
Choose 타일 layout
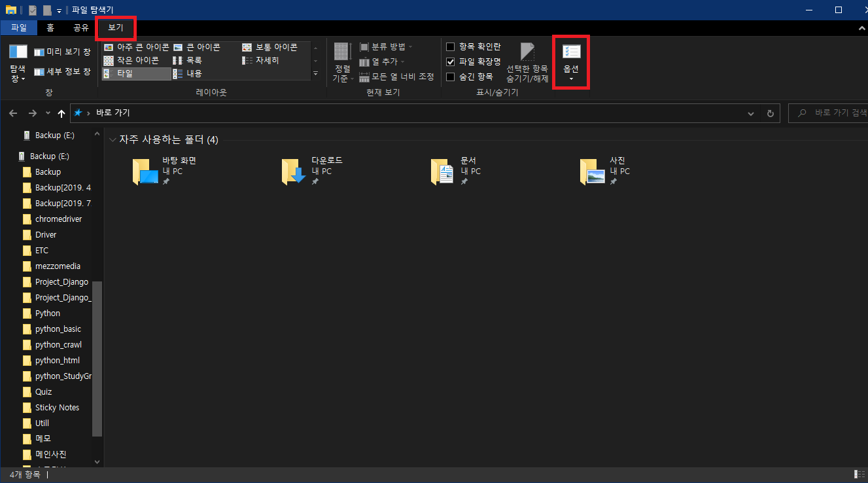[x=136, y=73]
